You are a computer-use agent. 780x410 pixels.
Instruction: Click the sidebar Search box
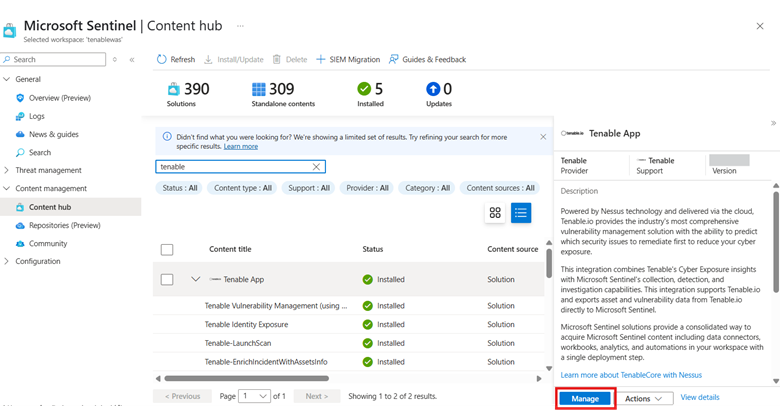[53, 59]
